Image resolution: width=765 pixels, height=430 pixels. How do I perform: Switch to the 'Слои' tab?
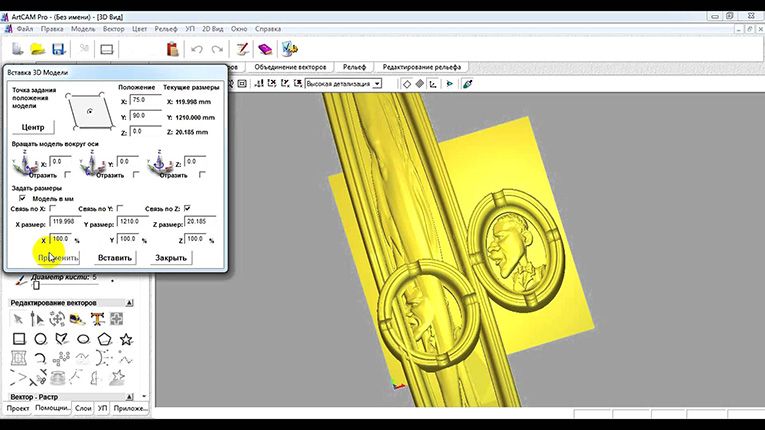(83, 408)
